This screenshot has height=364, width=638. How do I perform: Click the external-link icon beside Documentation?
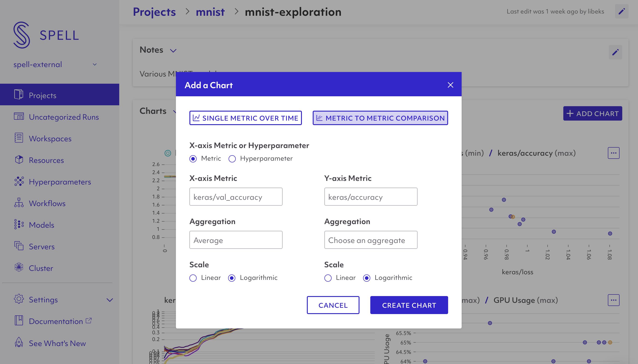(88, 321)
